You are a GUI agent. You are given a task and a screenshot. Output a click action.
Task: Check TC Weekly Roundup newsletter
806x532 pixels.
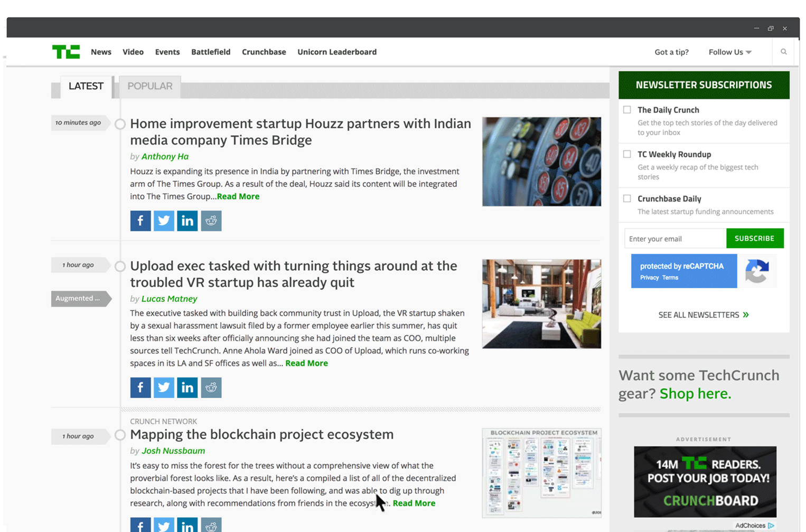[627, 154]
